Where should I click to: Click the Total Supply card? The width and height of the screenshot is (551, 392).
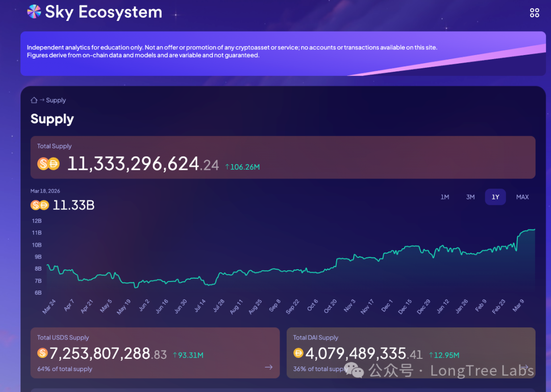[x=283, y=158]
